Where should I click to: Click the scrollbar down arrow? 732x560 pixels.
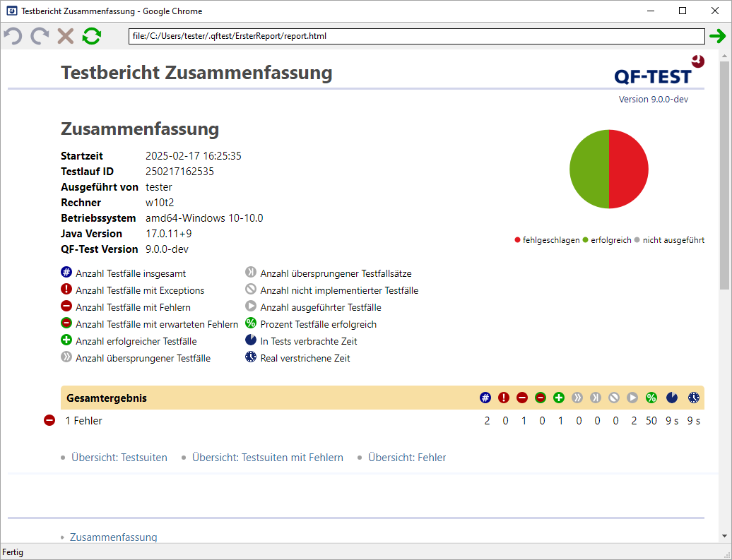(x=724, y=536)
